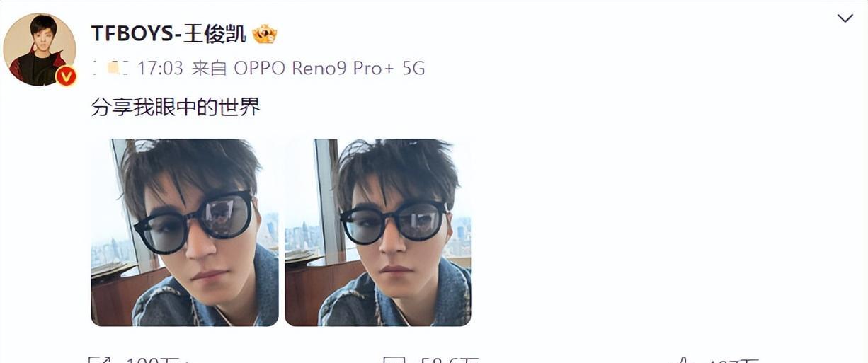Click the blurred post date before 17:03
The image size is (868, 363).
[111, 68]
